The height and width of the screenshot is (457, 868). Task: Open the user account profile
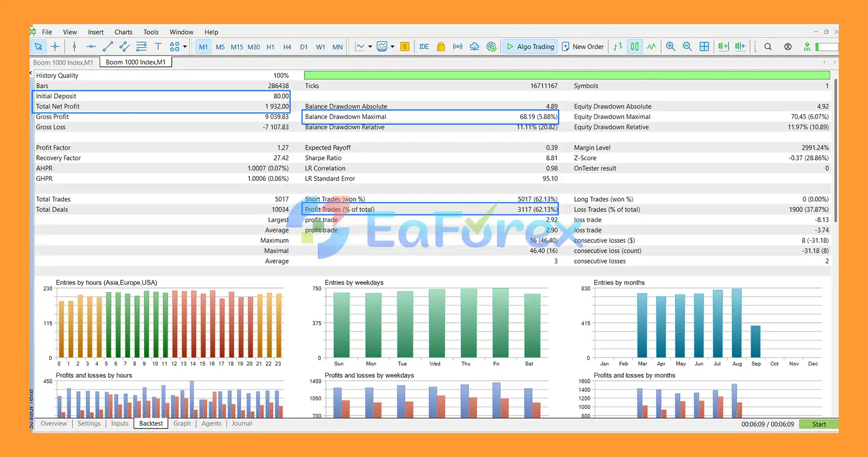[x=788, y=46]
